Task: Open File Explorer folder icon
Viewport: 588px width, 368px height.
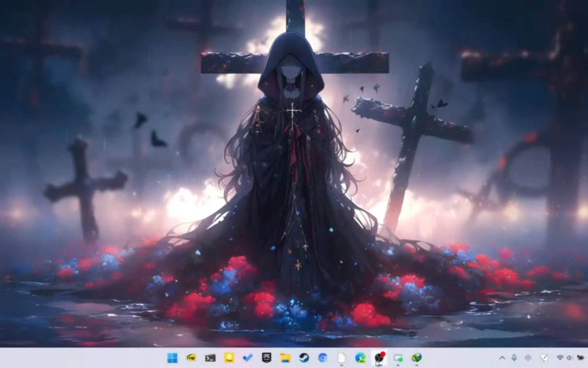Action: (x=285, y=358)
